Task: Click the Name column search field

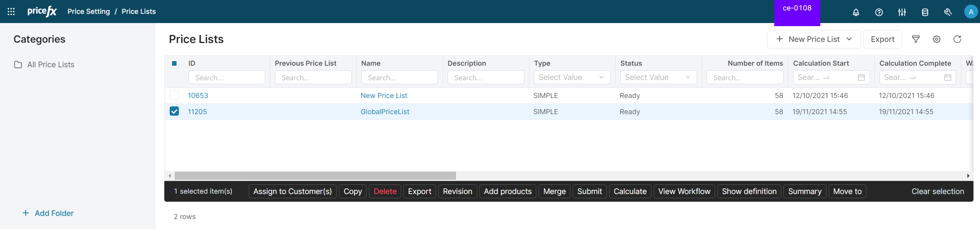Action: point(399,77)
